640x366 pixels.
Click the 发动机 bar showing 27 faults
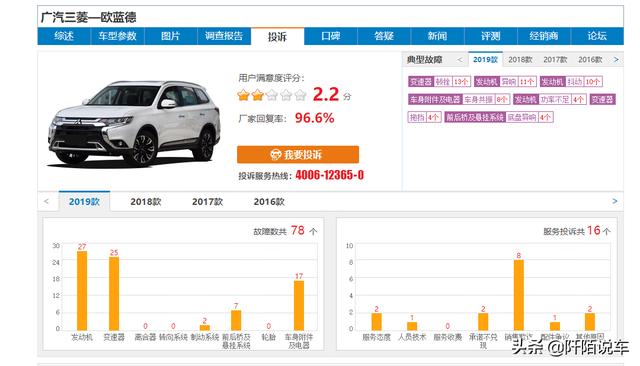[82, 291]
